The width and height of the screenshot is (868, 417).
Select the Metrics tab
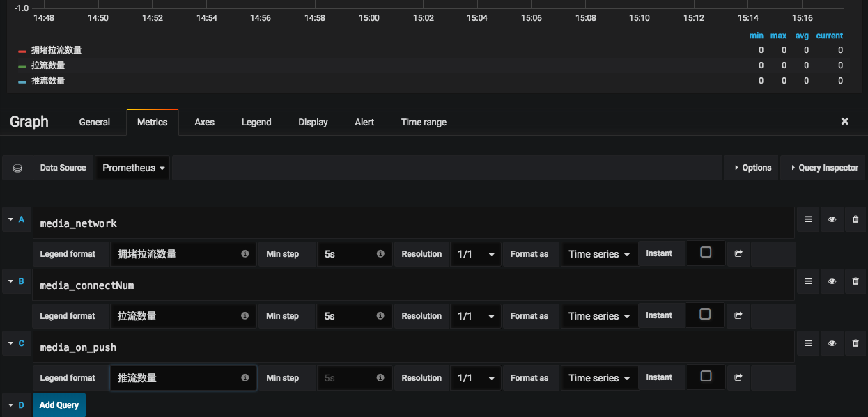pyautogui.click(x=153, y=122)
